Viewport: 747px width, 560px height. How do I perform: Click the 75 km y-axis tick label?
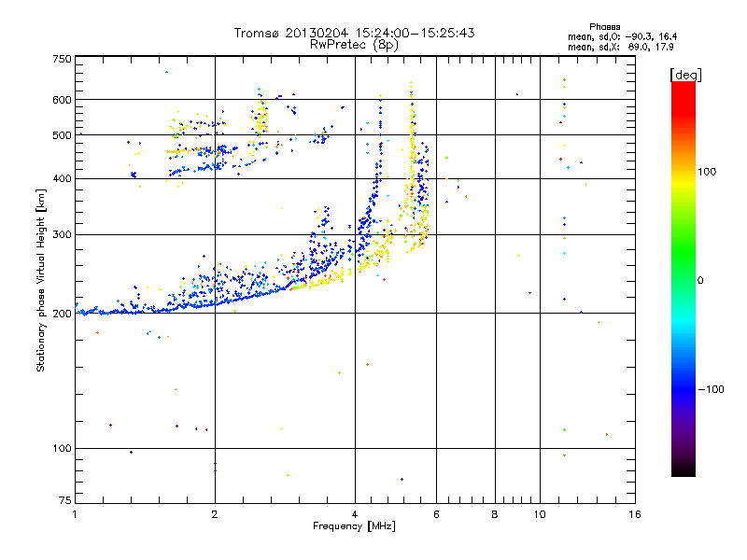[65, 500]
